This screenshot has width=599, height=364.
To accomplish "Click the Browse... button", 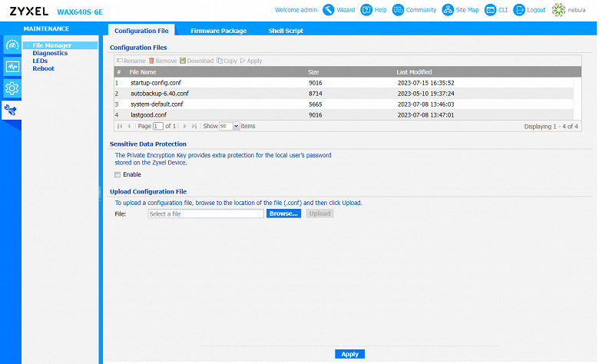I will coord(283,213).
